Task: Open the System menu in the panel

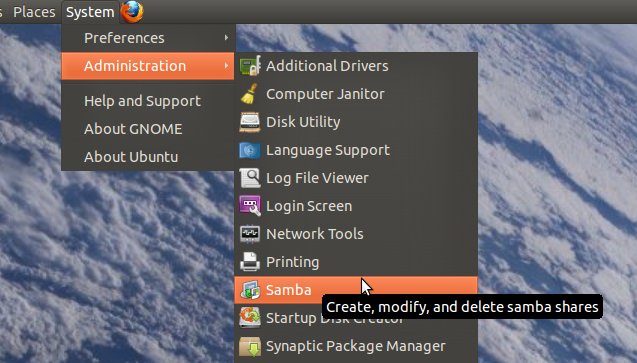Action: [x=90, y=12]
